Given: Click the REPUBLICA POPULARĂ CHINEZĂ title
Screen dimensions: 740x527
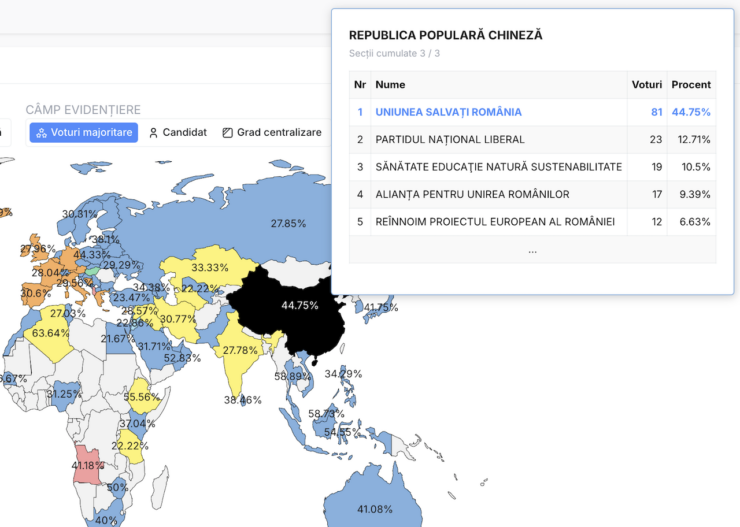Looking at the screenshot, I should (x=446, y=35).
